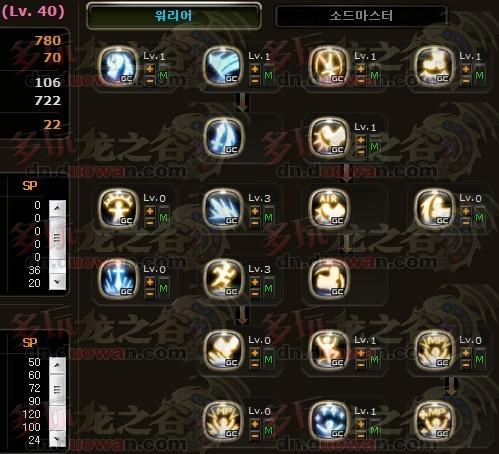Viewport: 499px width, 454px height.
Task: Toggle M max next to the HP skill
Action: (268, 431)
